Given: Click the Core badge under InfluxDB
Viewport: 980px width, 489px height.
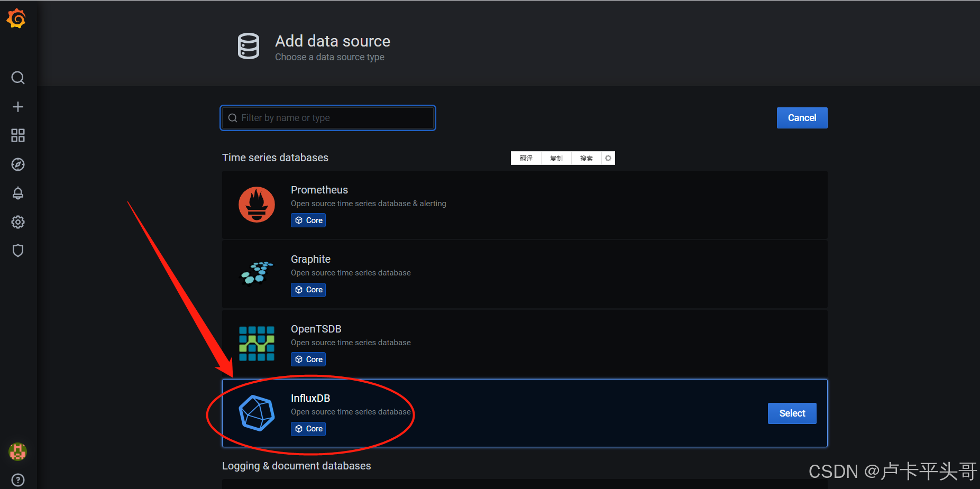Looking at the screenshot, I should 308,429.
